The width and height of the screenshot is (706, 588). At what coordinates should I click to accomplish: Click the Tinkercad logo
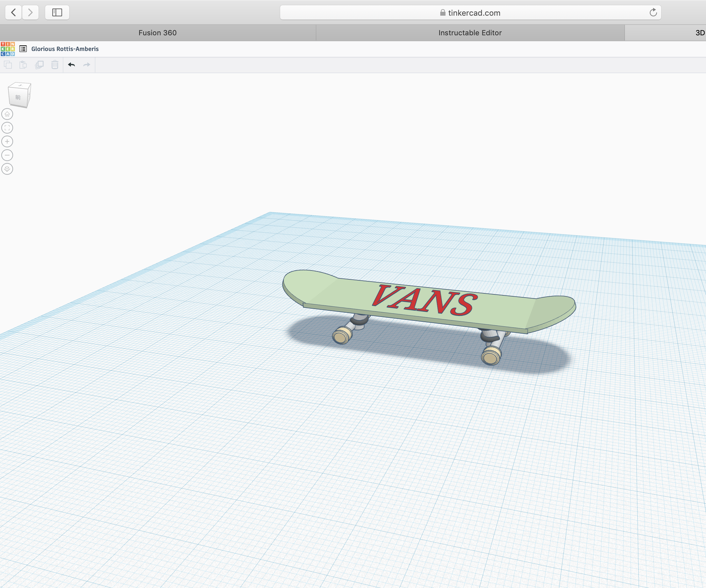[x=8, y=49]
